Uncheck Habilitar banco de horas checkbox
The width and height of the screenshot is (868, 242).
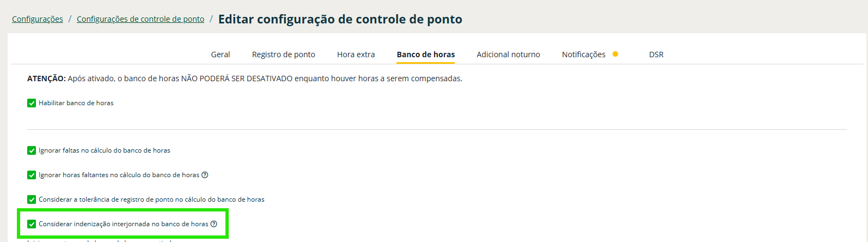(32, 103)
